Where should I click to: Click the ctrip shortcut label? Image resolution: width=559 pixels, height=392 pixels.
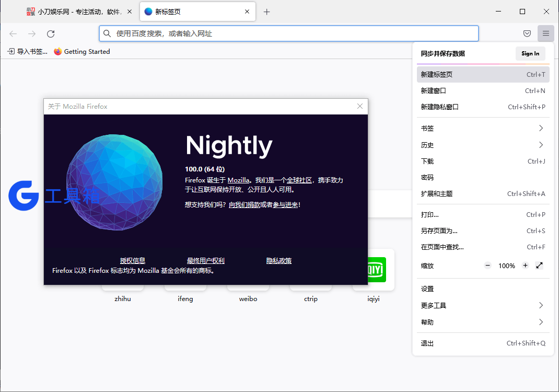pos(311,299)
